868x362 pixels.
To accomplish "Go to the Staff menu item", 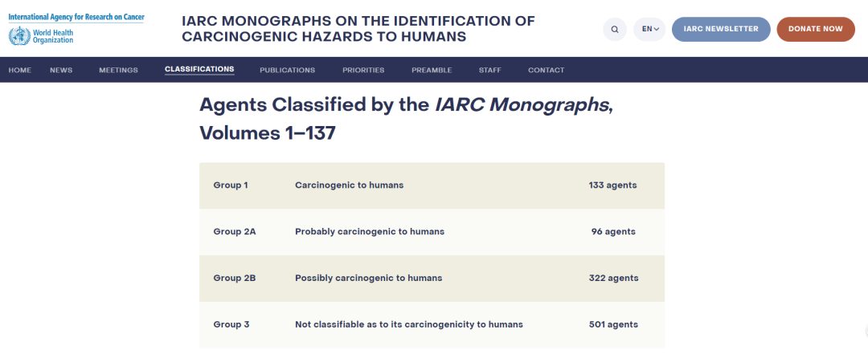I will [490, 70].
